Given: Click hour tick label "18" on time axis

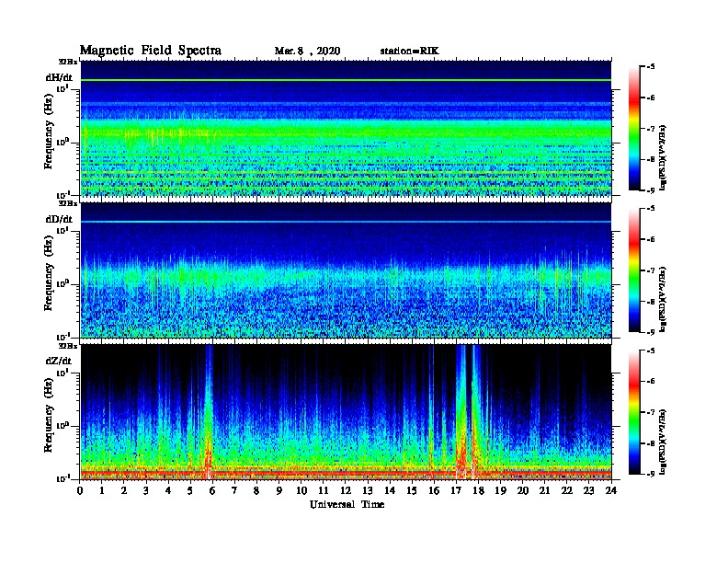Looking at the screenshot, I should (x=478, y=490).
